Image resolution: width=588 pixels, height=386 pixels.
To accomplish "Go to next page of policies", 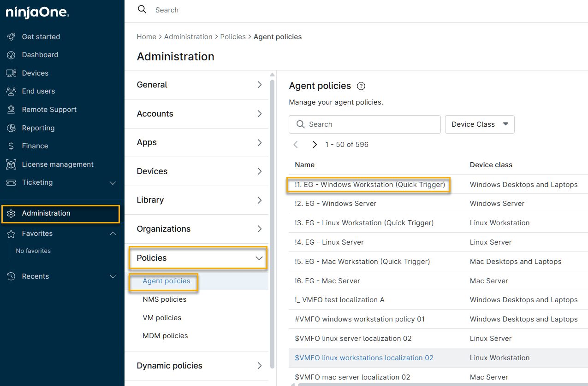I will click(315, 145).
